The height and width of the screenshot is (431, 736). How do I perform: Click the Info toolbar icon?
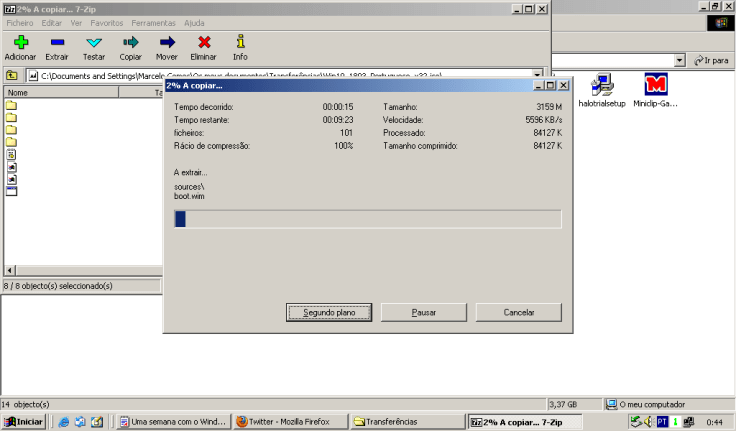click(240, 42)
